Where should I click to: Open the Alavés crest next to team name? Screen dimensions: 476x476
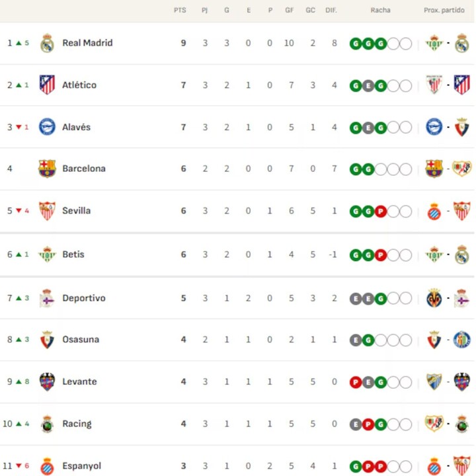(x=47, y=126)
